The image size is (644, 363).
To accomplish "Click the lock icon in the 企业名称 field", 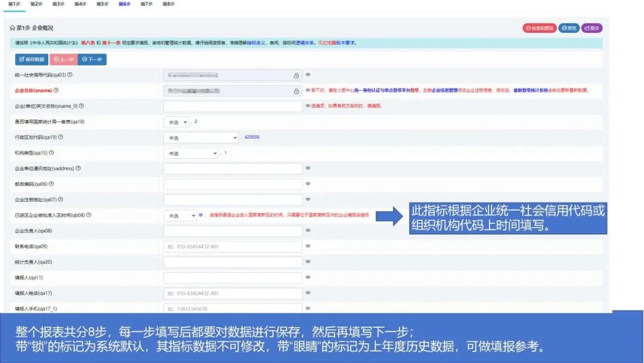I will pos(296,90).
